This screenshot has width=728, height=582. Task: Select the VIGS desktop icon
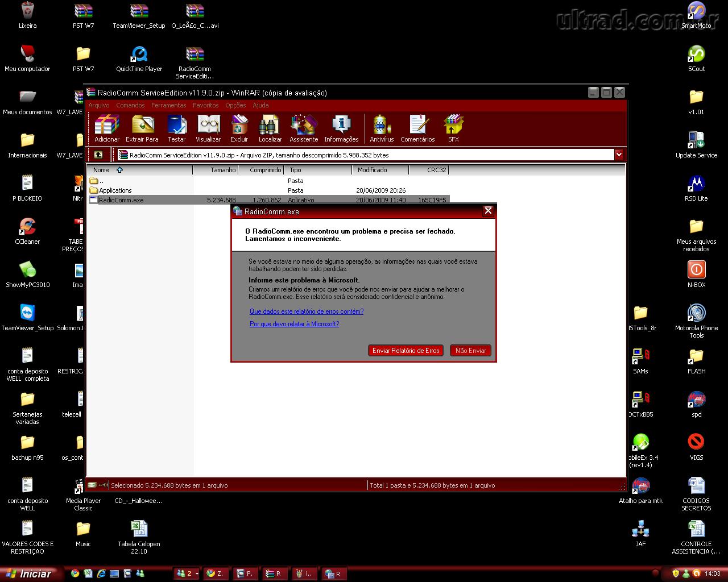pos(696,447)
